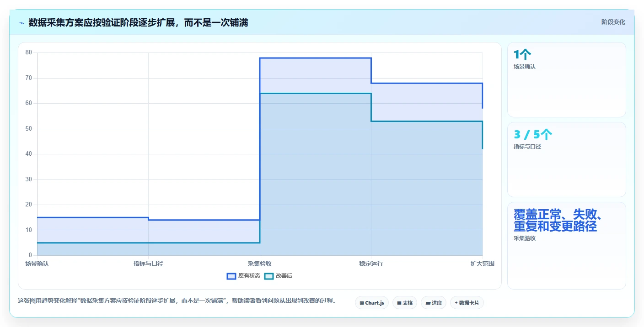644x327 pixels.
Task: Click the 采集验收 caption in the third card
Action: click(524, 238)
